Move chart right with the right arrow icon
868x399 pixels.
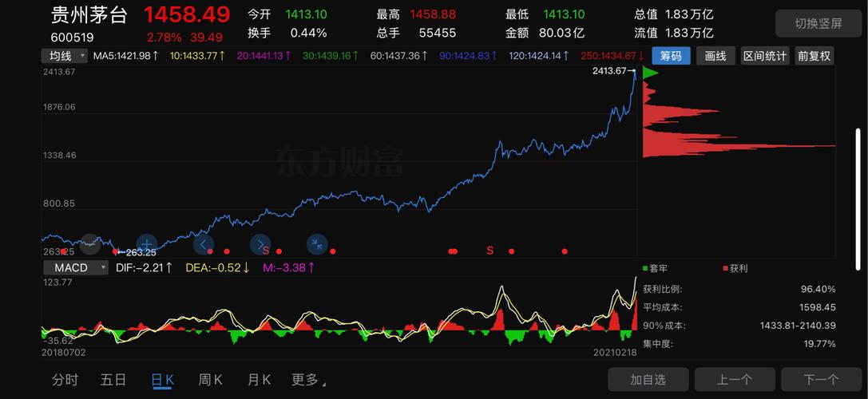tap(260, 244)
